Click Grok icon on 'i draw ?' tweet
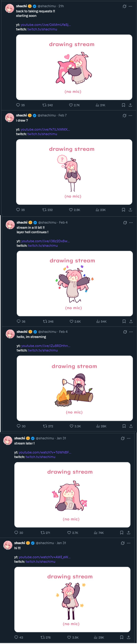 [x=124, y=115]
